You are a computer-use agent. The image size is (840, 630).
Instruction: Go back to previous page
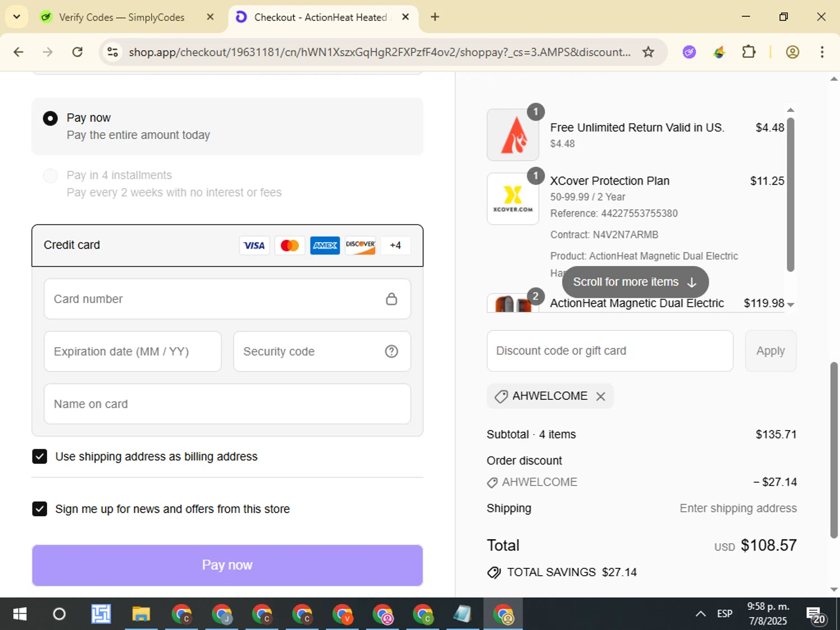tap(18, 52)
